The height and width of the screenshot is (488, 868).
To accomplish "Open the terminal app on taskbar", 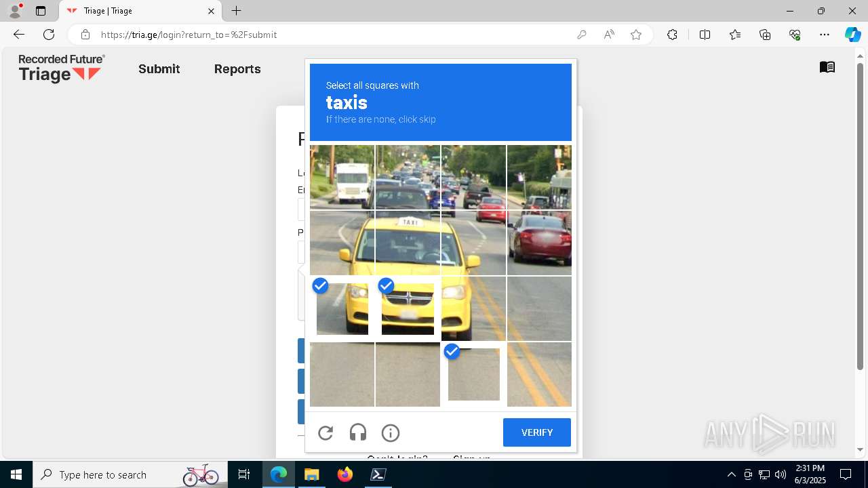I will 378,474.
